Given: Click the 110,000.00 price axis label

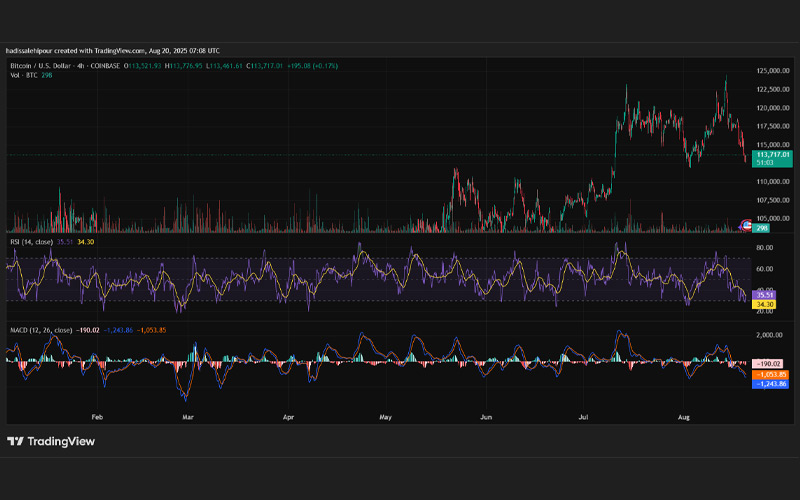Looking at the screenshot, I should click(773, 181).
